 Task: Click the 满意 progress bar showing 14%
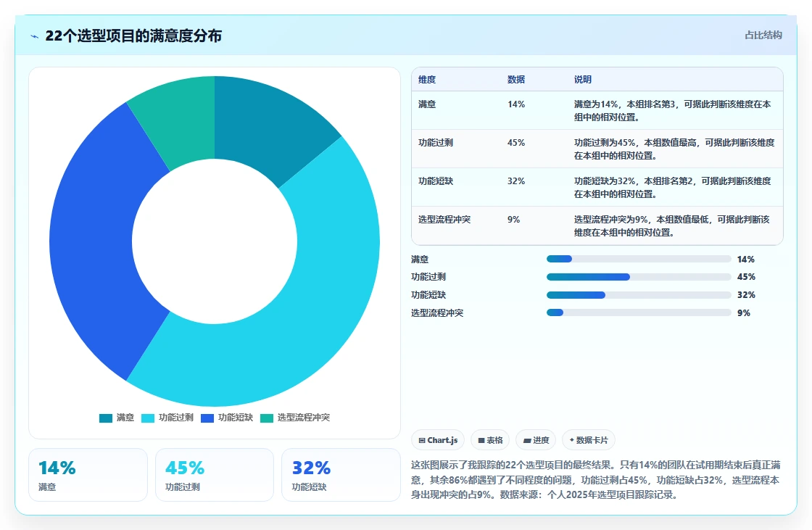pos(639,259)
